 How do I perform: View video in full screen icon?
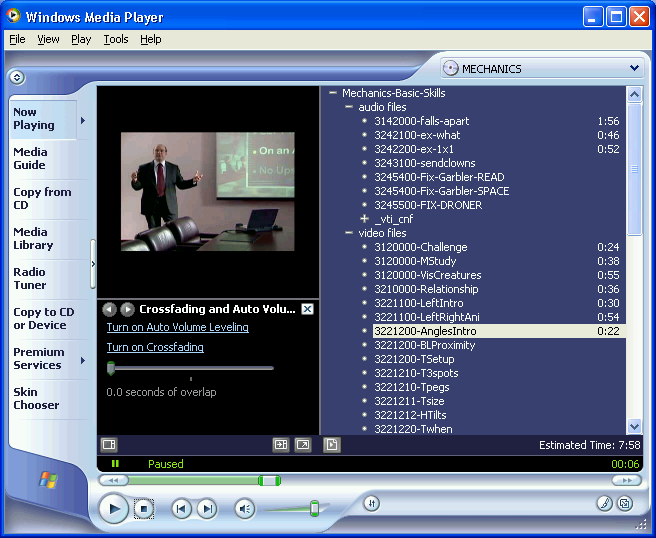(x=303, y=444)
